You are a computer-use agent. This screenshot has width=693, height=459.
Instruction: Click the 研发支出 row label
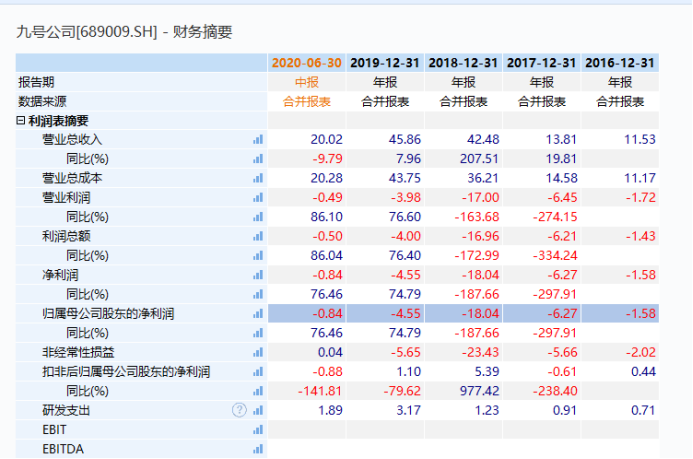point(66,410)
